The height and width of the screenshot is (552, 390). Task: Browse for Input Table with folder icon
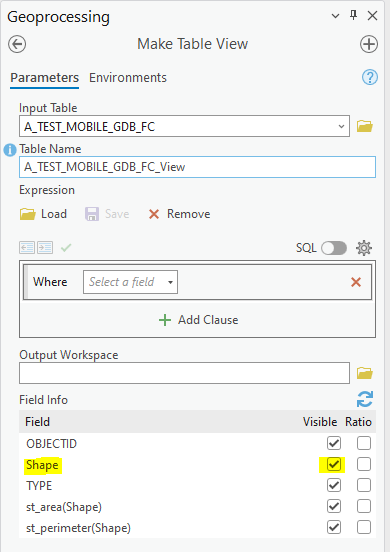pos(365,126)
